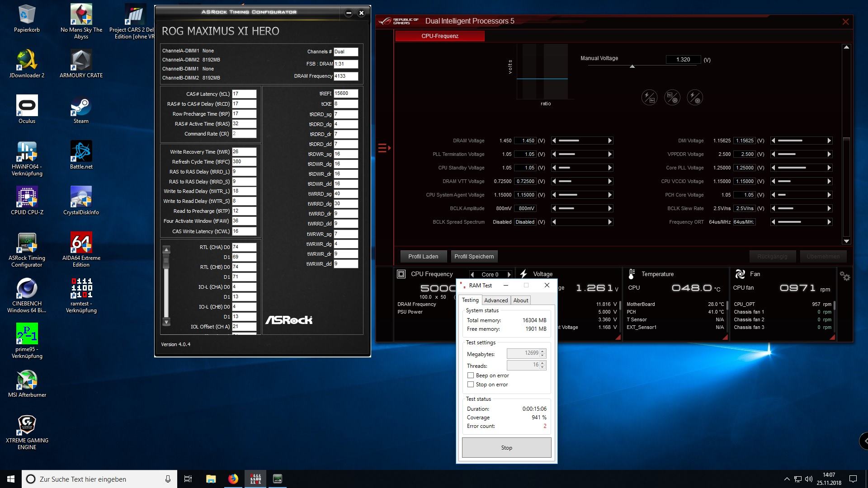Show hidden system tray icons
Image resolution: width=868 pixels, height=488 pixels.
tap(787, 479)
